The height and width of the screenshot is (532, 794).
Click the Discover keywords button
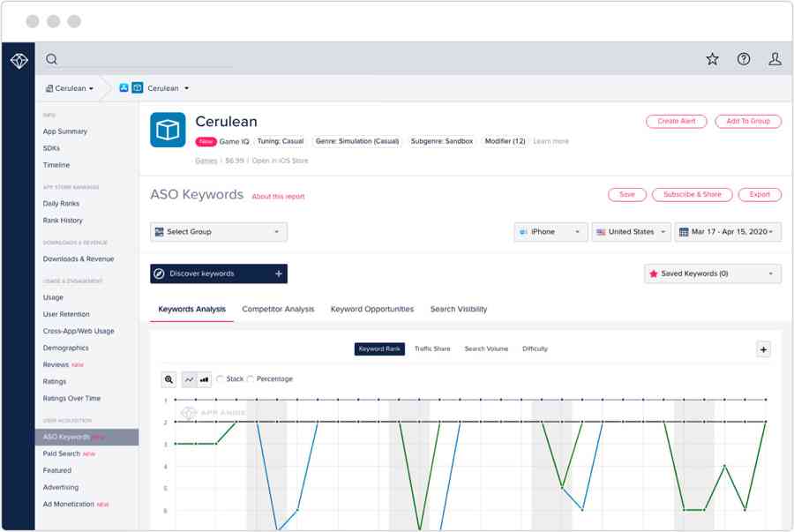click(219, 273)
